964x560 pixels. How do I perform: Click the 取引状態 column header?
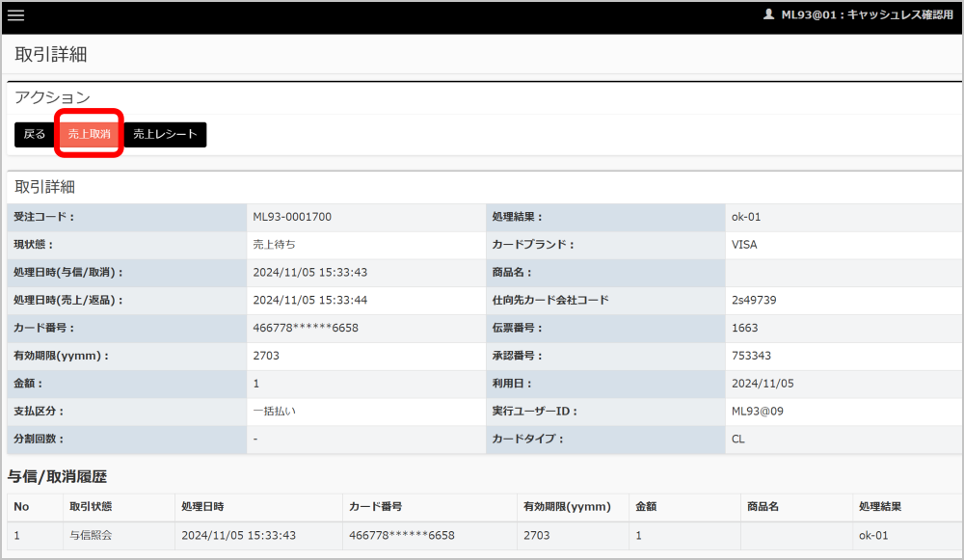(x=91, y=506)
